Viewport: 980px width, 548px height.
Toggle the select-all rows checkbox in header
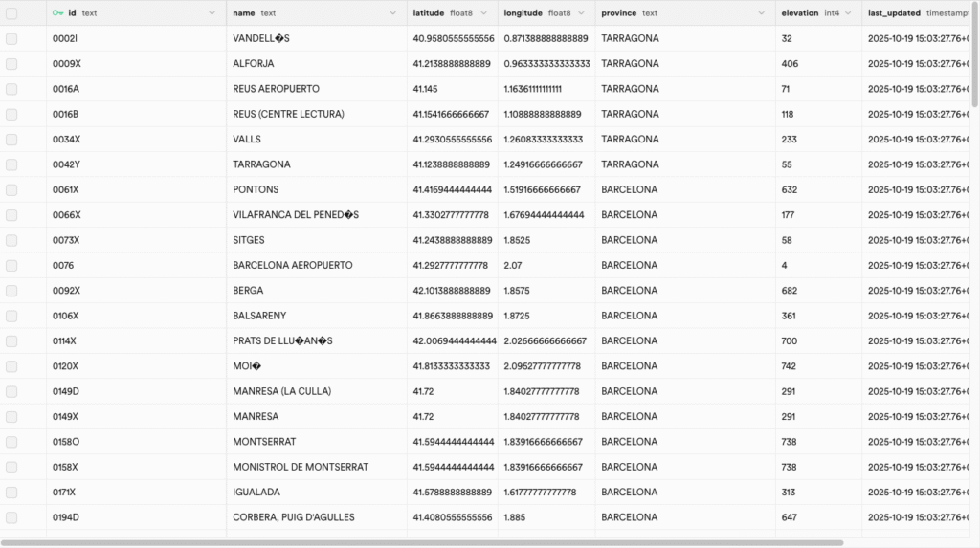pos(11,13)
